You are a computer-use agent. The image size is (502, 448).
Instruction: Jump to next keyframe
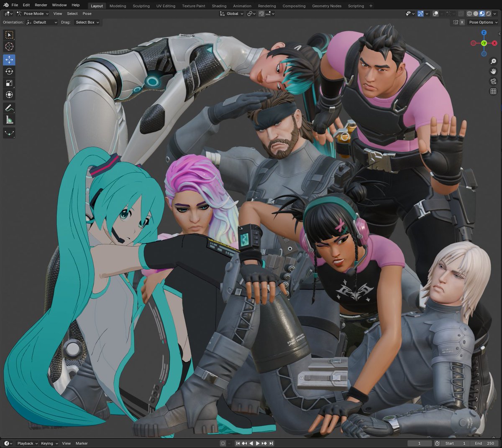pos(264,443)
